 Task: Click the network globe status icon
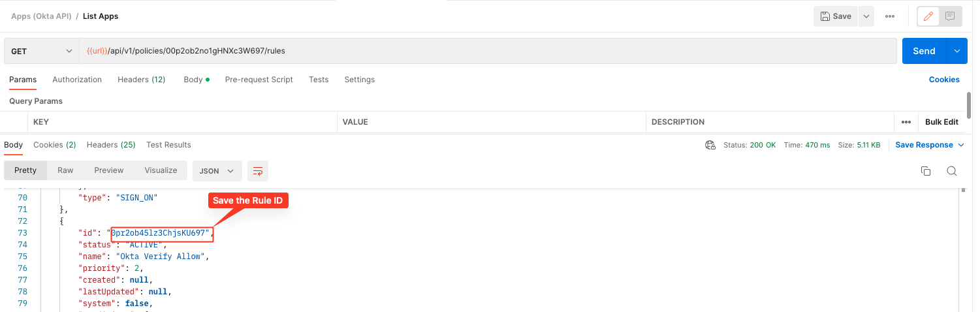pos(710,145)
